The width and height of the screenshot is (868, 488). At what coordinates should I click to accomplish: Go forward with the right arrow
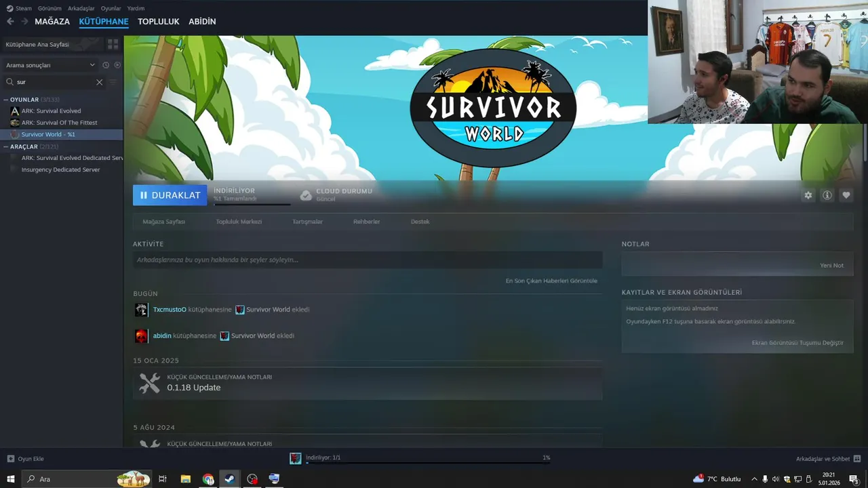coord(24,22)
